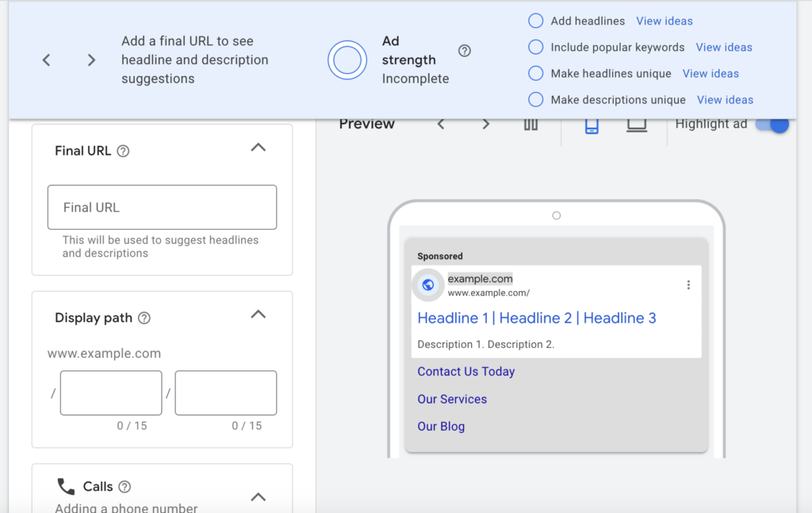Show next ad preview with right arrow
812x513 pixels.
485,124
